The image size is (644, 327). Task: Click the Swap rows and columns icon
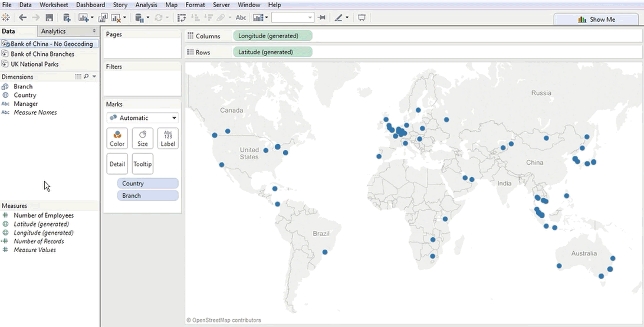pyautogui.click(x=182, y=18)
